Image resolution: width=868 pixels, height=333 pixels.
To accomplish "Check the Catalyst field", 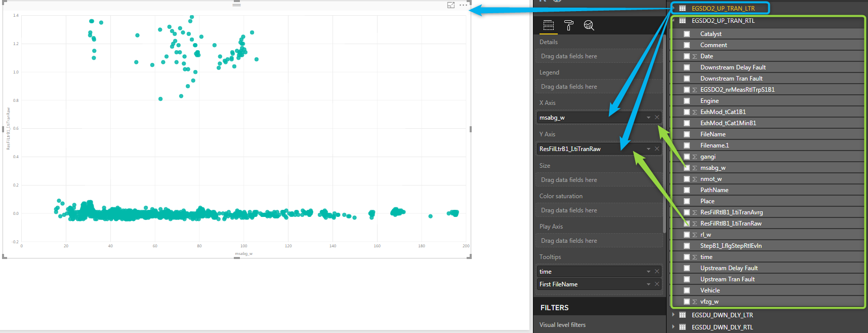I will (x=687, y=34).
